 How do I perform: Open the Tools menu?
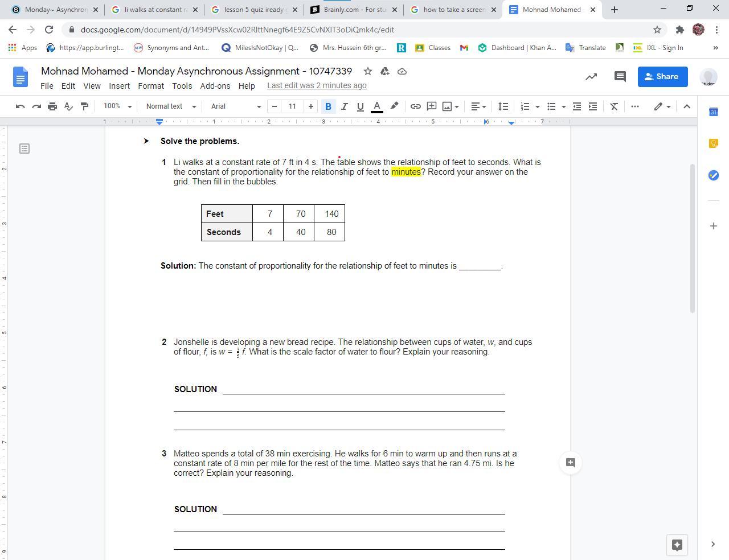182,86
